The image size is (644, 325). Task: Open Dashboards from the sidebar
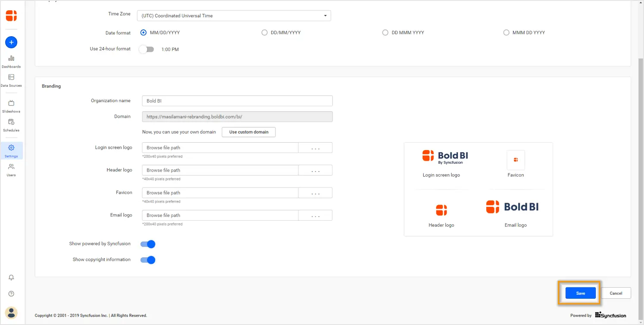[x=11, y=62]
